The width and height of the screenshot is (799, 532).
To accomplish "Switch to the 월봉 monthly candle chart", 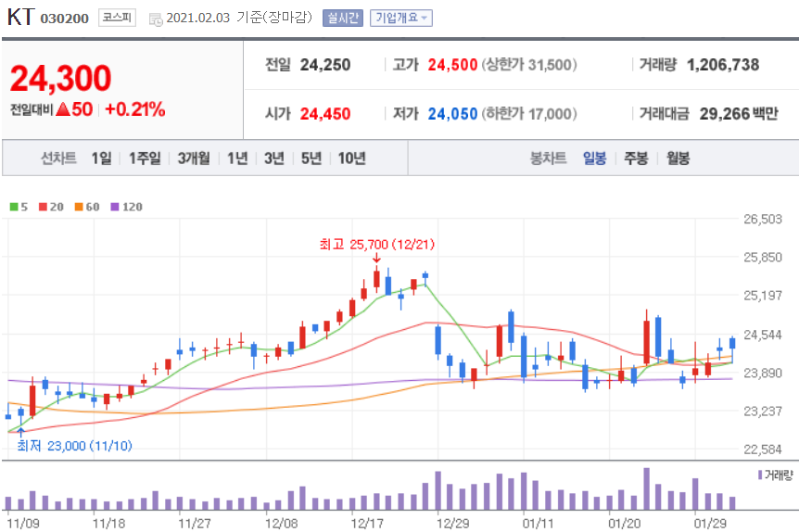I will click(679, 158).
